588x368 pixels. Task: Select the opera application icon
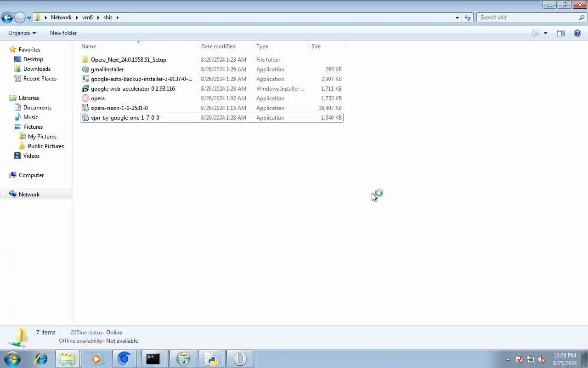85,98
